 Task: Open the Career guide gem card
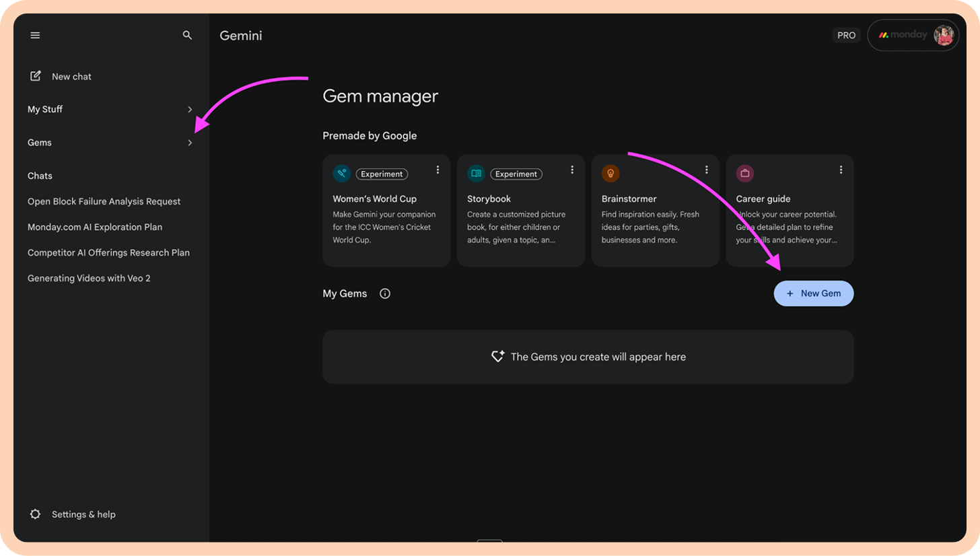790,211
